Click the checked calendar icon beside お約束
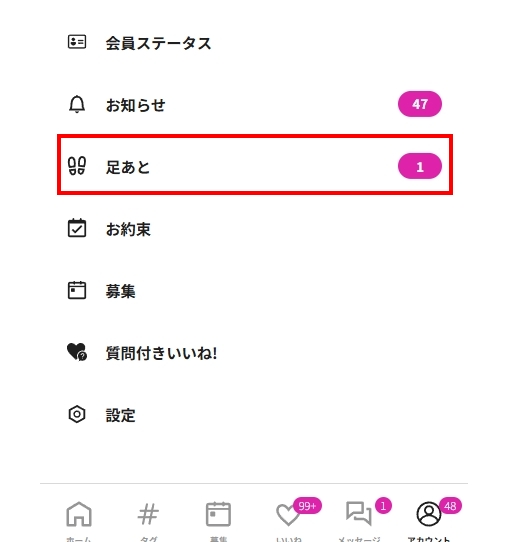Image resolution: width=527 pixels, height=542 pixels. (x=77, y=228)
